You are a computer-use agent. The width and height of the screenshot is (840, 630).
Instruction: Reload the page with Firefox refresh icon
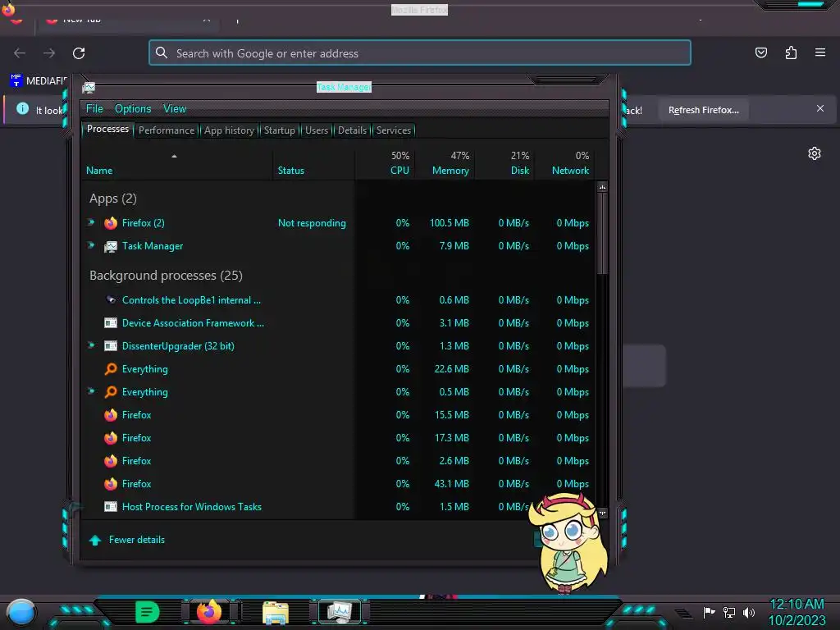click(x=79, y=53)
